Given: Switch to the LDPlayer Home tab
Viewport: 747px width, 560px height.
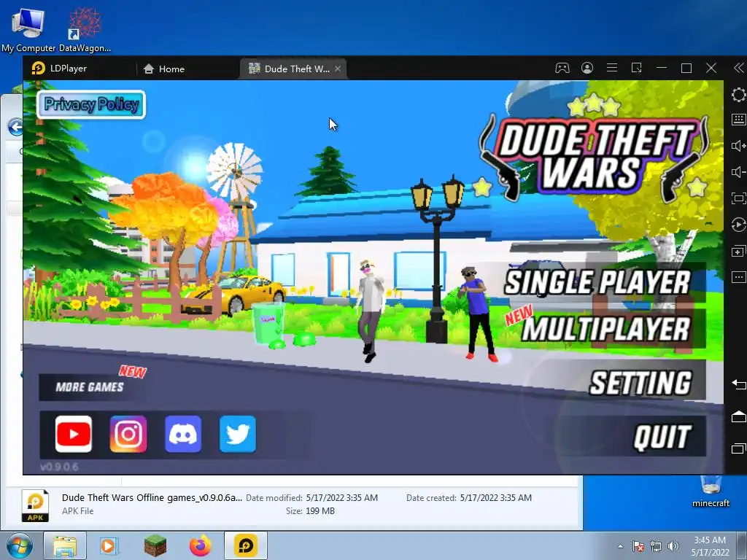Looking at the screenshot, I should pyautogui.click(x=164, y=69).
